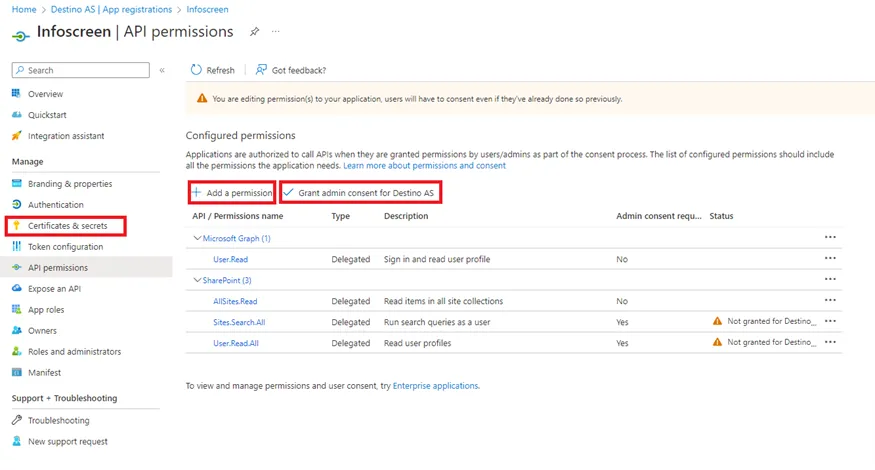Click the warning icon in the User.Read.All status
This screenshot has width=875, height=470.
click(717, 342)
